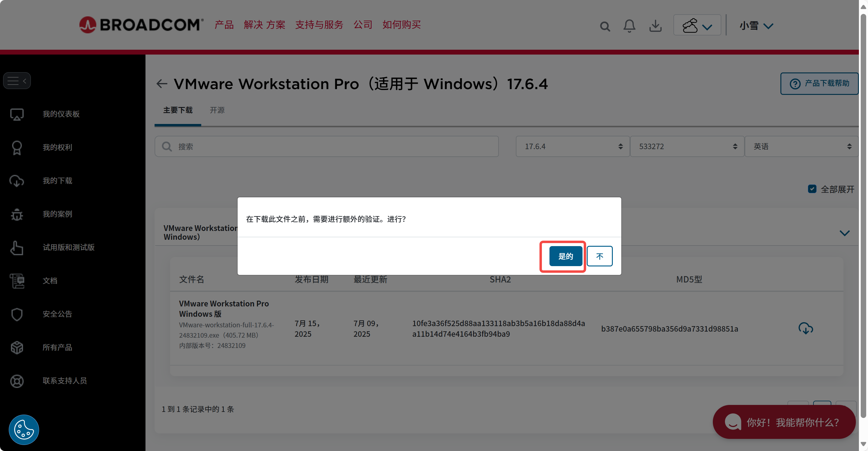Click the page vertical scrollbar

pyautogui.click(x=863, y=216)
